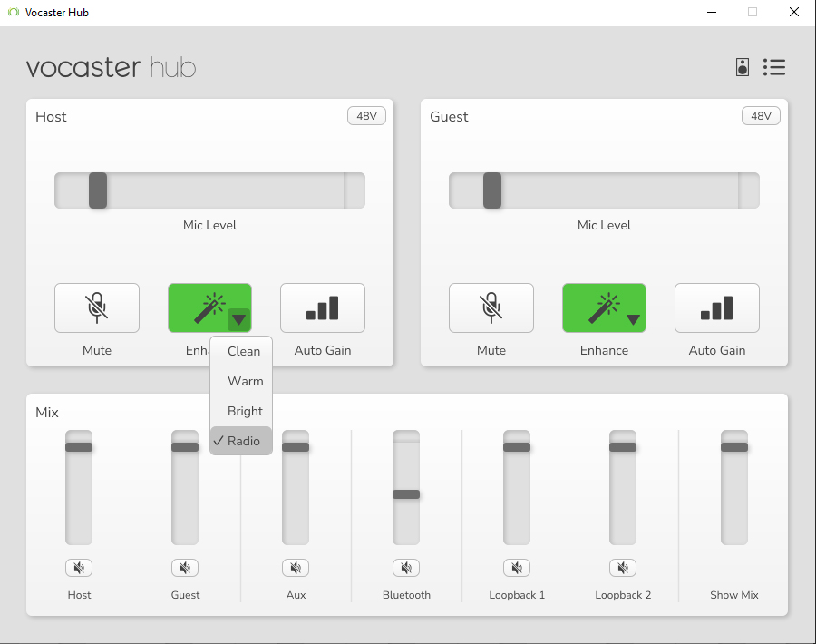816x644 pixels.
Task: Choose the Warm enhance preset
Action: click(245, 381)
